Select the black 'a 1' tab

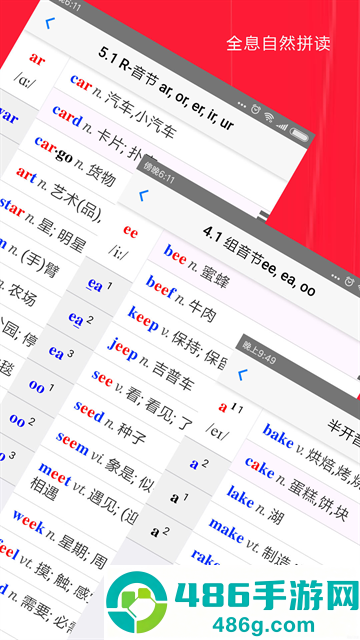(x=180, y=497)
